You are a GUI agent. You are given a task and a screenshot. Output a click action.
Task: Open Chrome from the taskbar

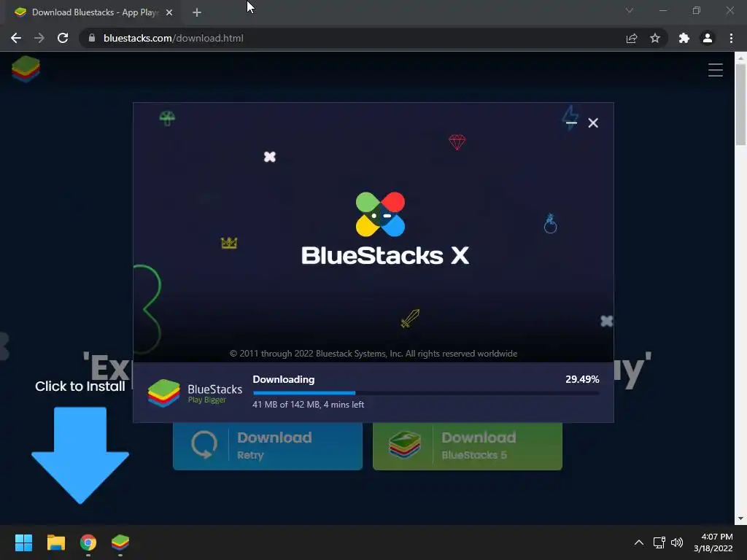coord(88,542)
